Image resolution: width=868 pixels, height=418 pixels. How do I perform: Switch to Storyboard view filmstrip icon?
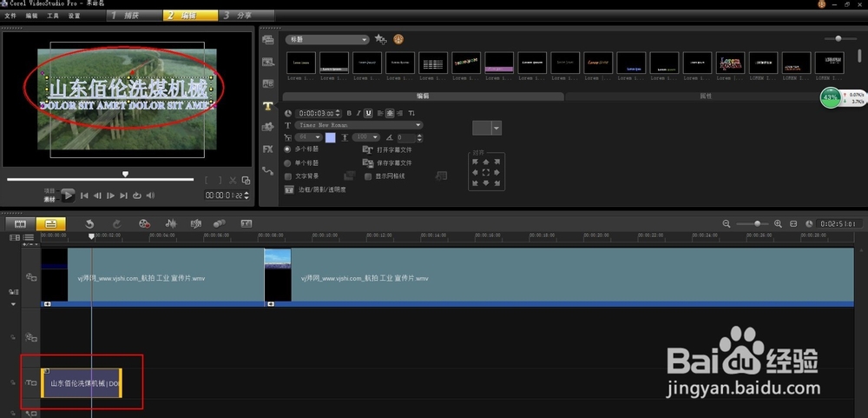point(20,223)
